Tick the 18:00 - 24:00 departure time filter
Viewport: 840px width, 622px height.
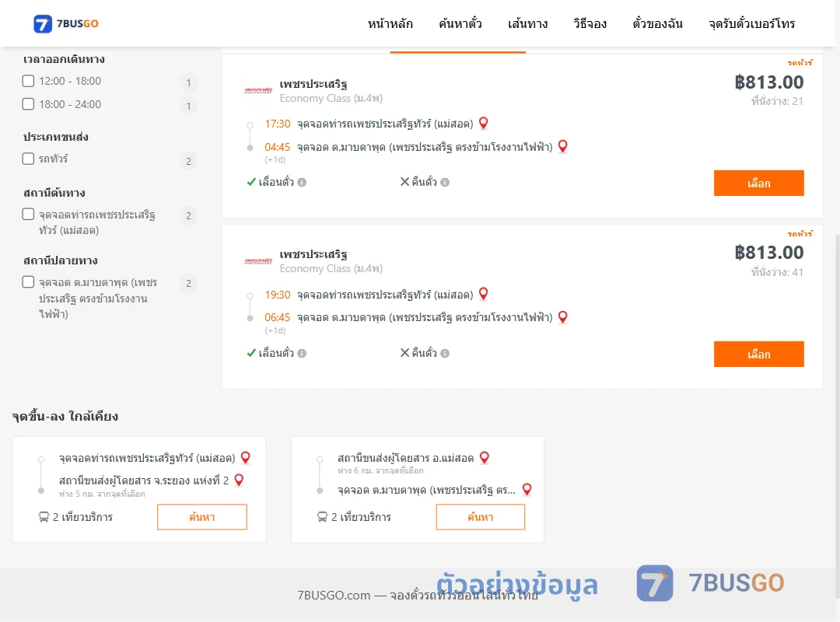tap(29, 104)
